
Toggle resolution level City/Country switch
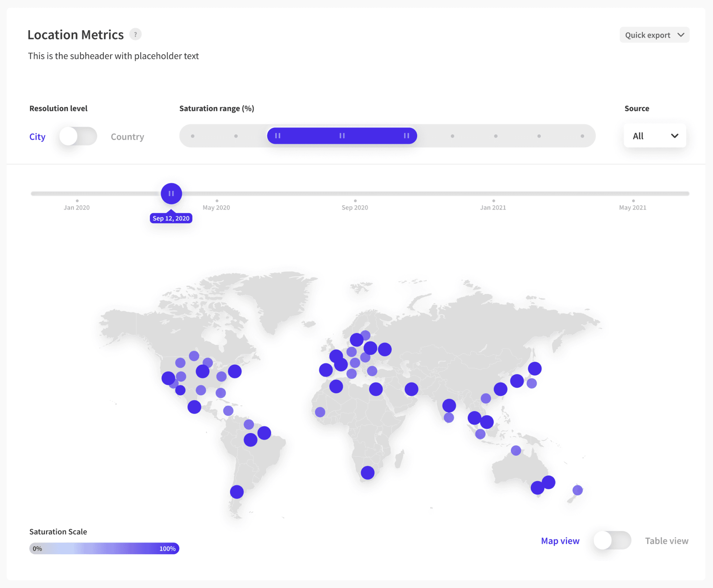point(78,136)
